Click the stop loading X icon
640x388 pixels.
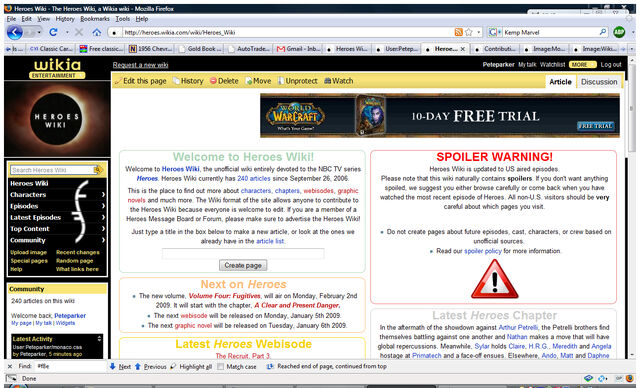pyautogui.click(x=79, y=32)
